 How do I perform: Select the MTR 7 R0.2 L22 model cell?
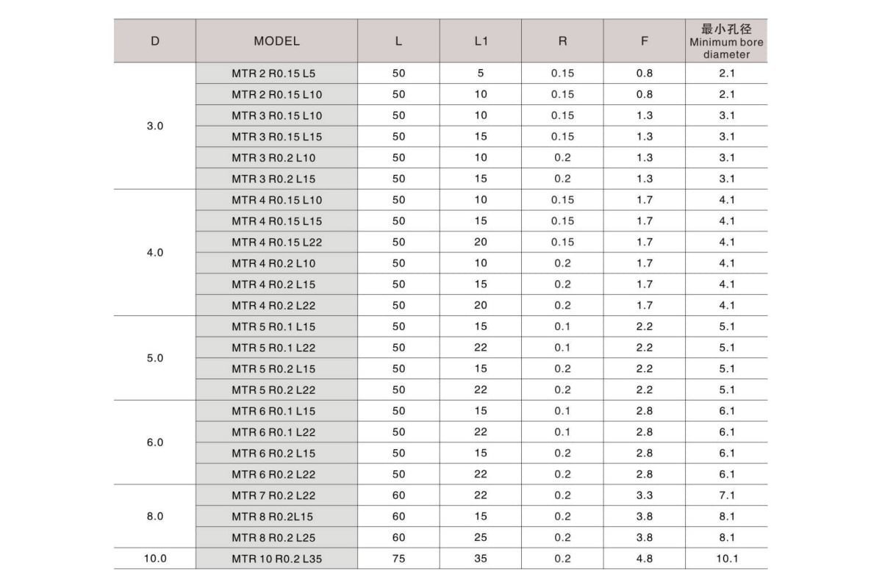click(276, 495)
